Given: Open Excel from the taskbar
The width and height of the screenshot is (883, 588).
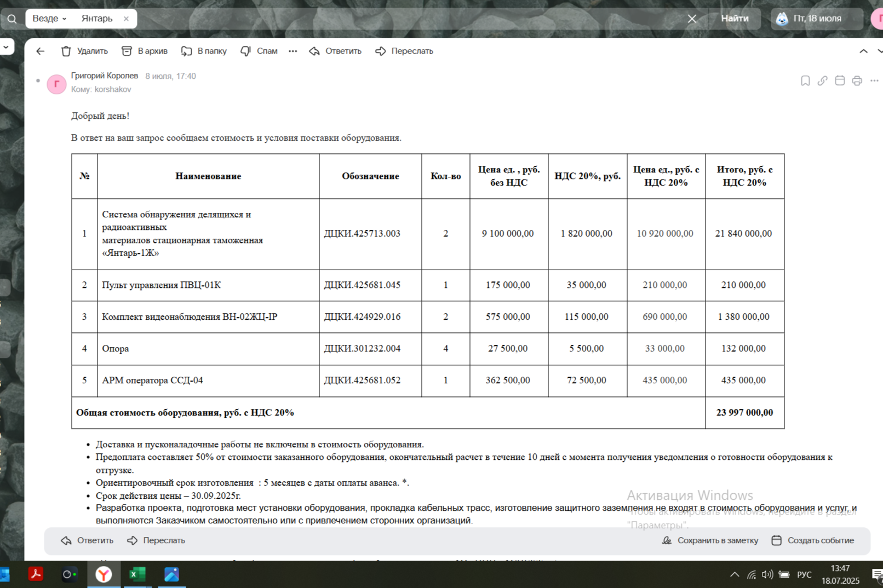Looking at the screenshot, I should point(137,574).
